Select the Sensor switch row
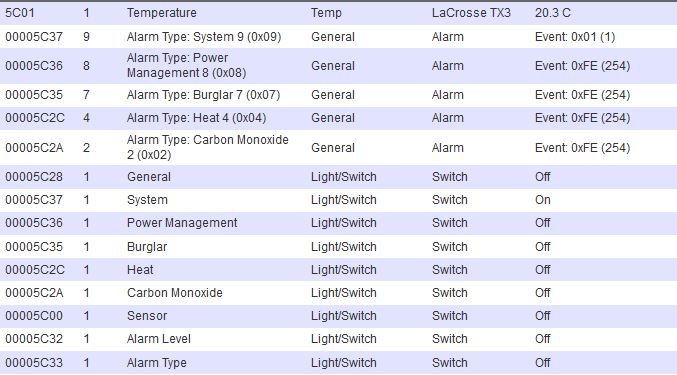 click(x=338, y=316)
